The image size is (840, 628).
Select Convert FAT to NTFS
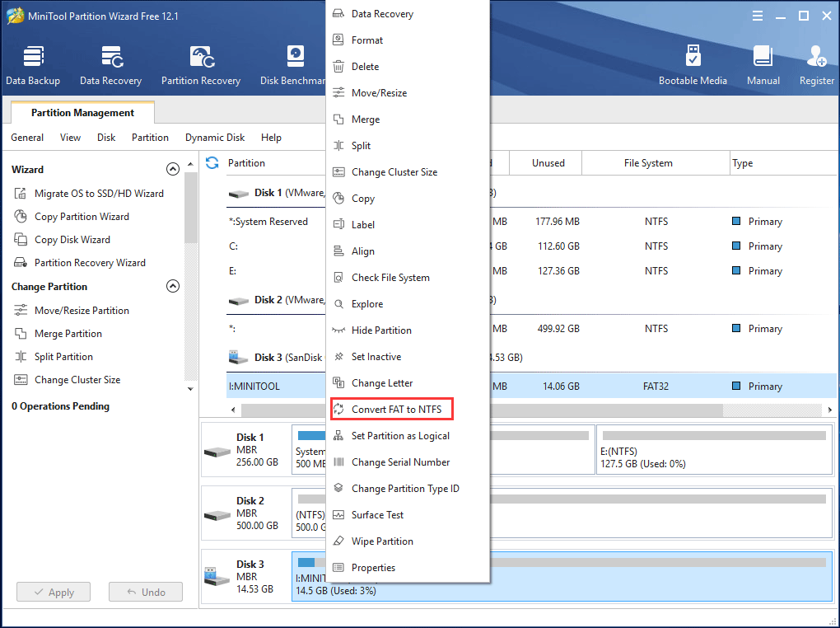pos(408,410)
